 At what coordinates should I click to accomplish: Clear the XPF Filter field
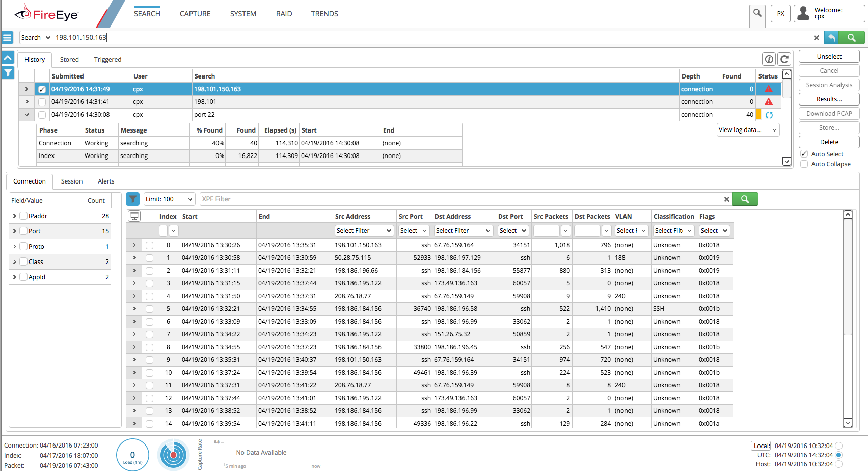click(x=727, y=199)
